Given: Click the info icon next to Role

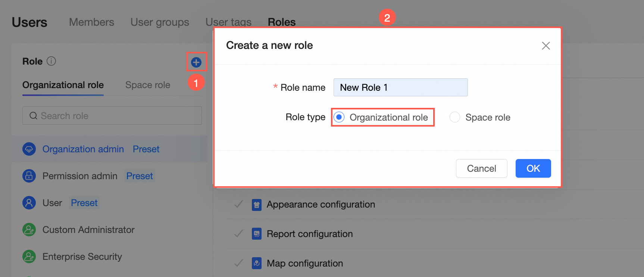Looking at the screenshot, I should tap(51, 61).
